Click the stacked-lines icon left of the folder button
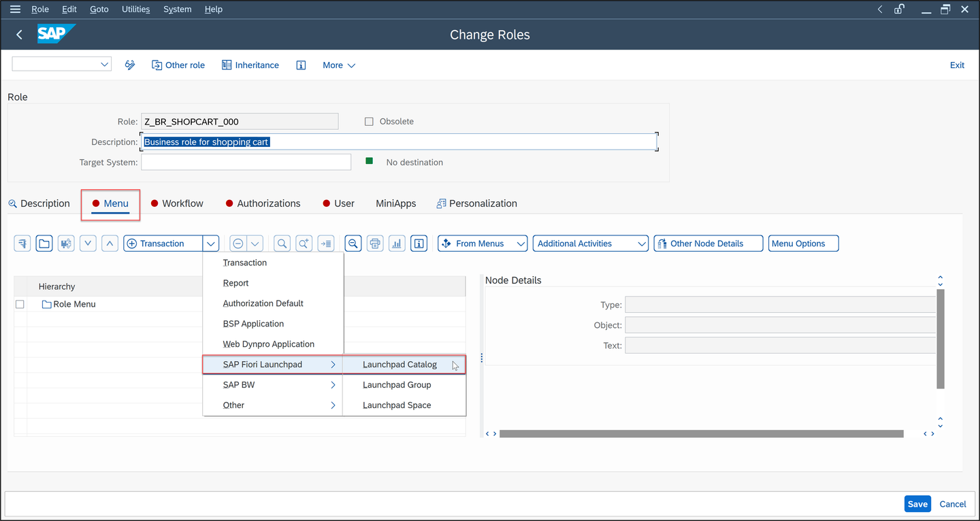The image size is (980, 521). point(22,243)
